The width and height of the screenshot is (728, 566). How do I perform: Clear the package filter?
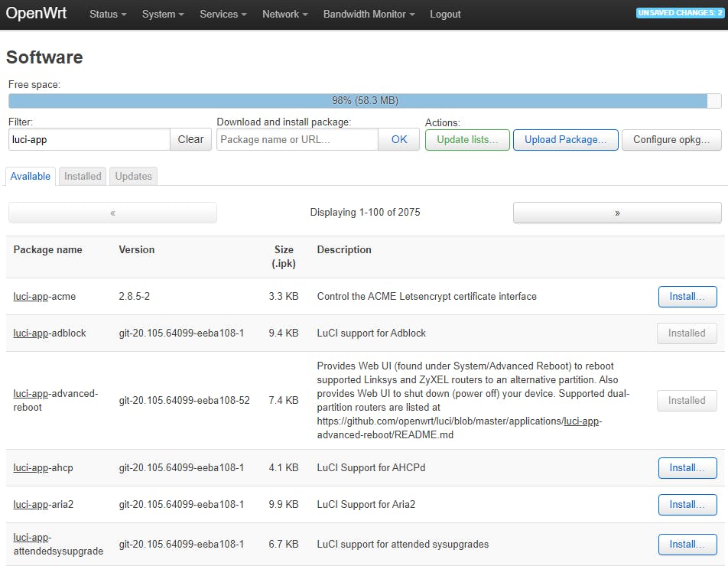(x=190, y=139)
